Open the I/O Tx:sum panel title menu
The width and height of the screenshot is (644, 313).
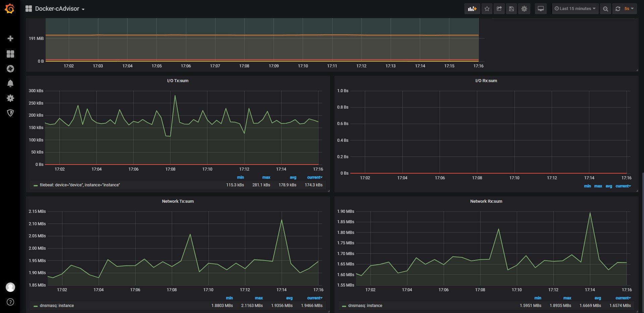178,81
